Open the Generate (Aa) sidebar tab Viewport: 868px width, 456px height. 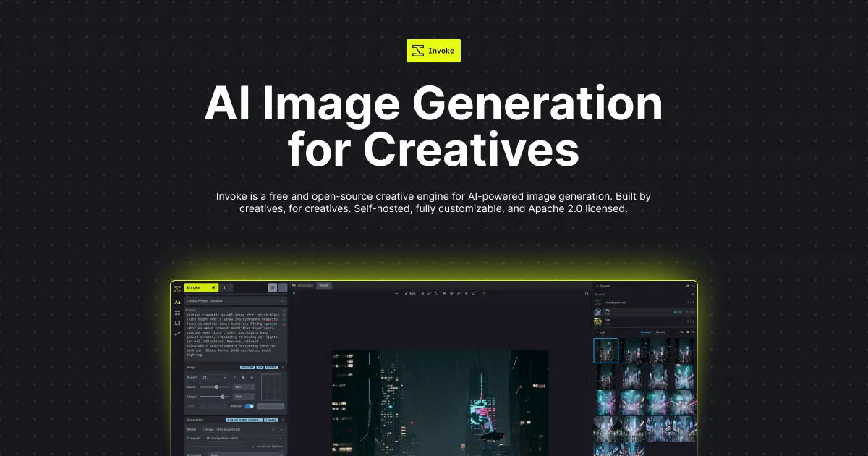point(177,303)
